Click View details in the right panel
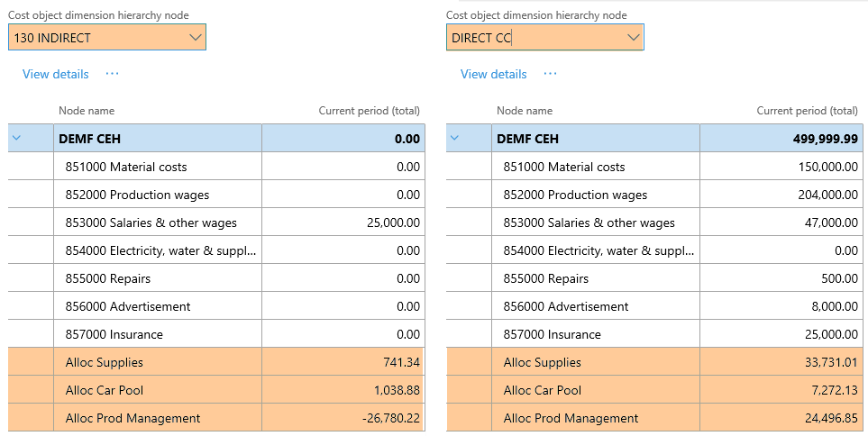868x436 pixels. click(x=493, y=74)
